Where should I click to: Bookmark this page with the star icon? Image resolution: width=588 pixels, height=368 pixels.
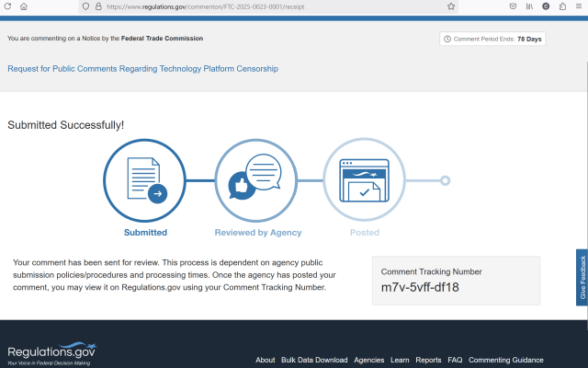tap(451, 6)
